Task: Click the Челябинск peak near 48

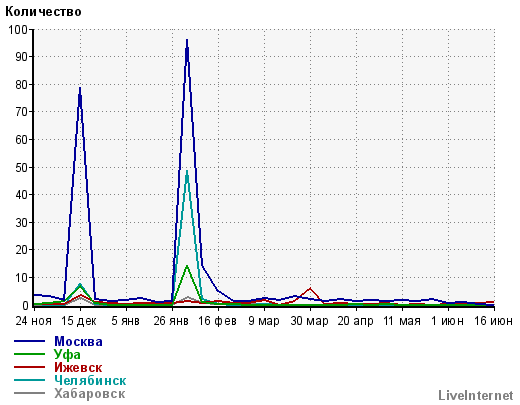Action: 187,172
